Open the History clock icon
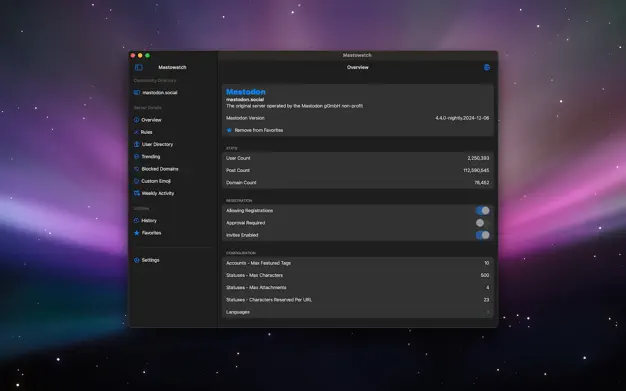Viewport: 626px width, 391px height. pyautogui.click(x=137, y=220)
